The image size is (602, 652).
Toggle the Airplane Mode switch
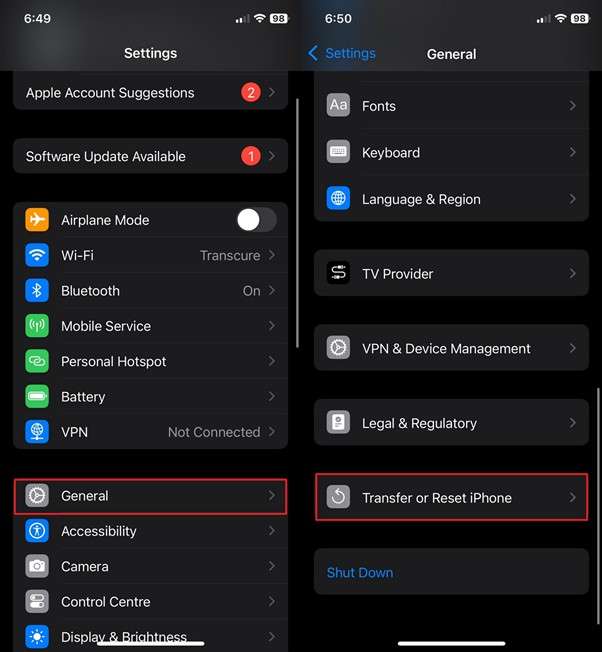coord(257,220)
